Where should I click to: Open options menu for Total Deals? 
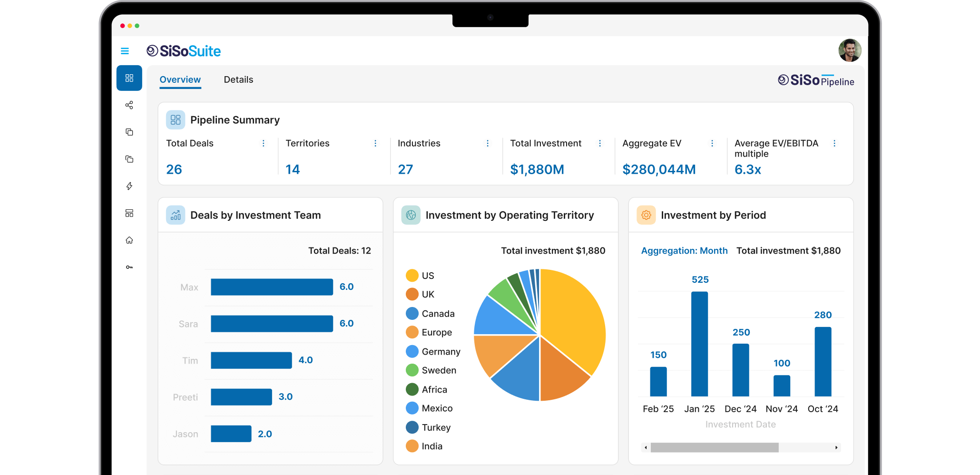click(264, 143)
